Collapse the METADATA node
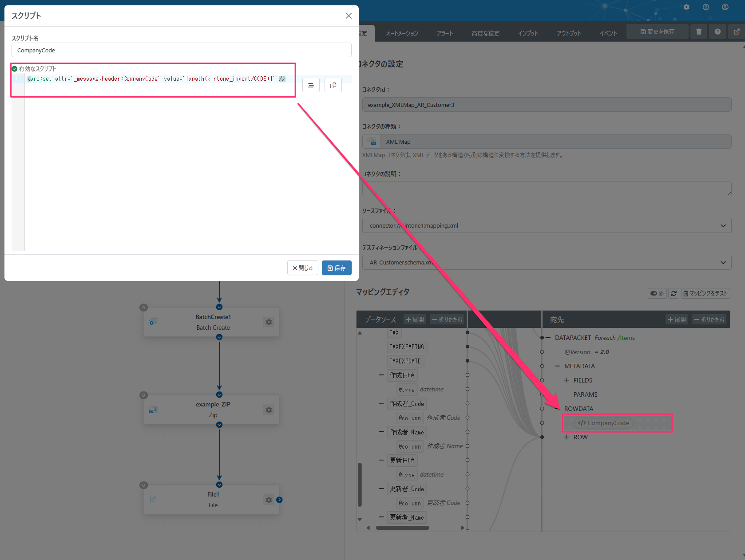This screenshot has width=745, height=560. click(557, 366)
